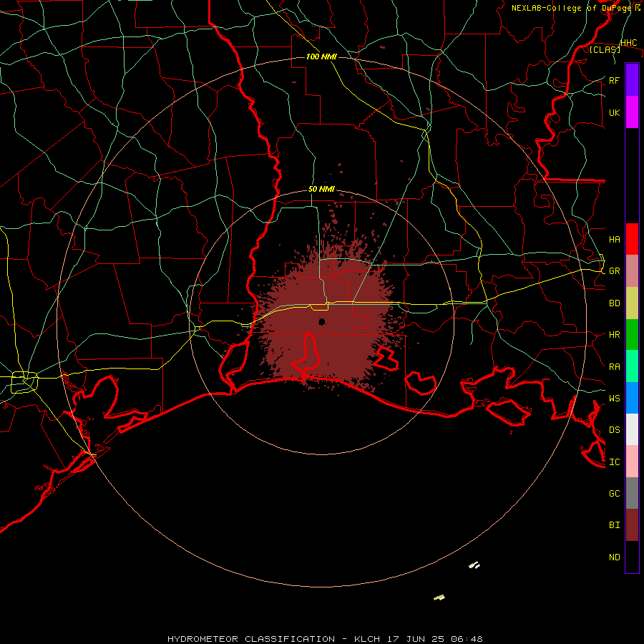The height and width of the screenshot is (644, 644).
Task: Click the WS blue legend swatch
Action: 632,398
